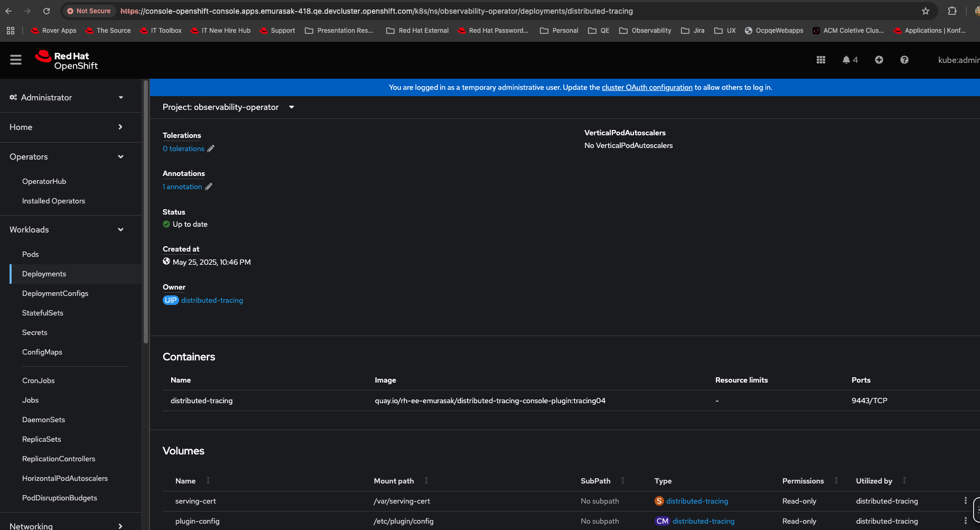Click the browser forward arrow
Image resolution: width=980 pixels, height=530 pixels.
[x=27, y=11]
